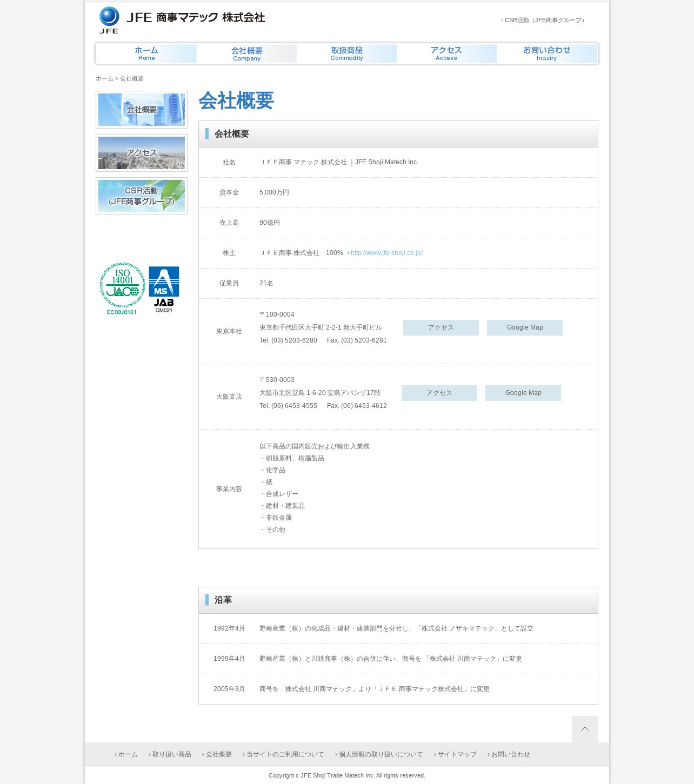Viewport: 694px width, 784px height.
Task: Click the ホーム breadcrumb link
Action: [x=104, y=78]
